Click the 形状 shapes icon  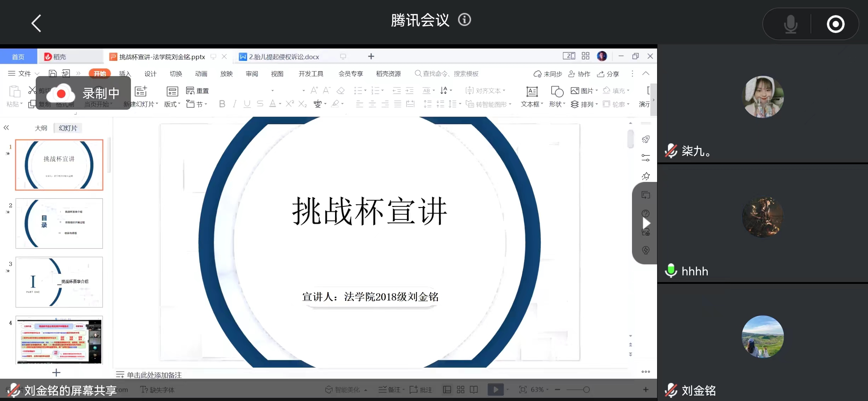click(x=557, y=92)
